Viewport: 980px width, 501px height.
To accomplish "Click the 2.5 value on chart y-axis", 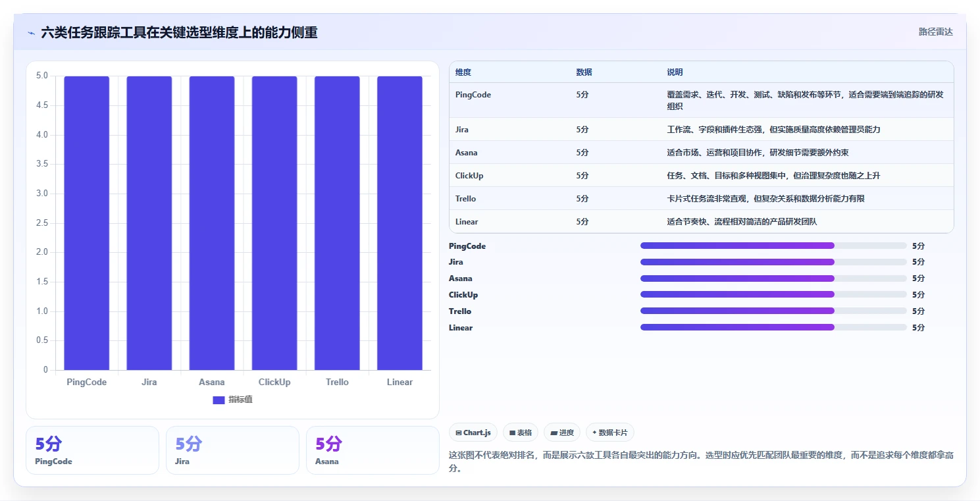I will click(x=41, y=223).
